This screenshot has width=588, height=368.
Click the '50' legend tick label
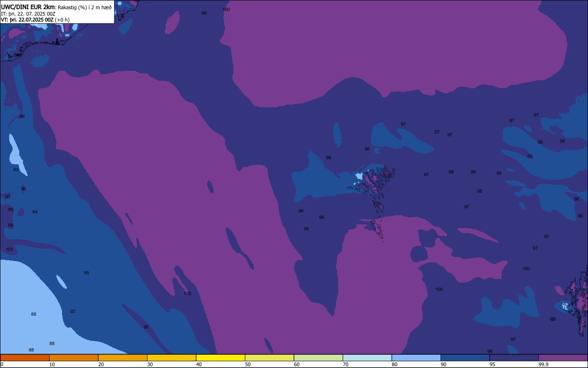[x=248, y=364]
